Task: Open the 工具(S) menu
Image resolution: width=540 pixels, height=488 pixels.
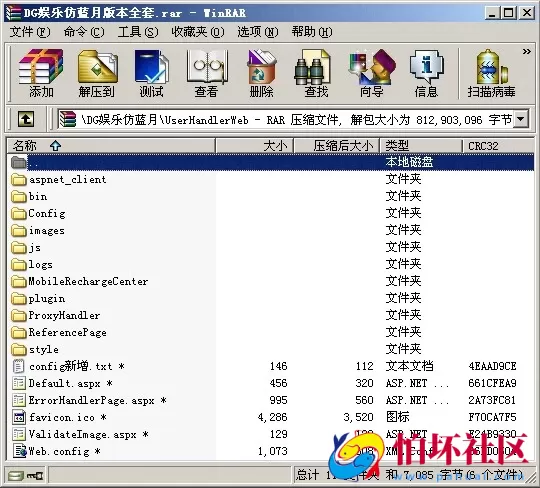Action: point(138,32)
